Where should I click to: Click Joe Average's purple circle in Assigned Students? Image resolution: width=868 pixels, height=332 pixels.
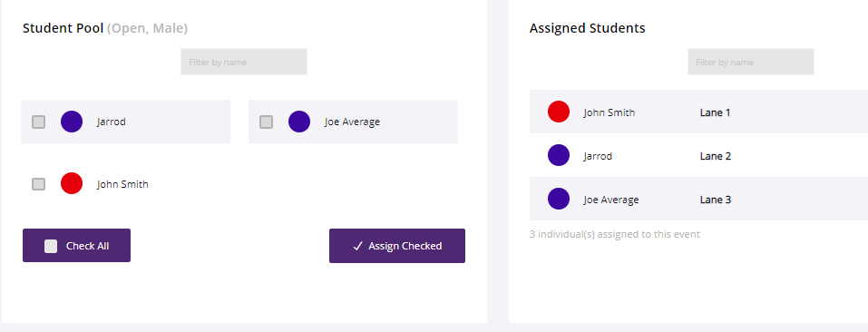coord(559,199)
